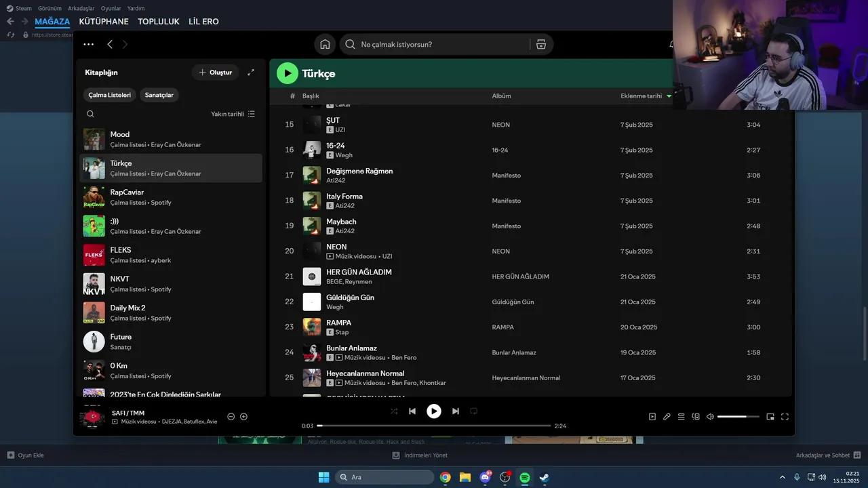
Task: Expand library to full view
Action: coord(251,73)
